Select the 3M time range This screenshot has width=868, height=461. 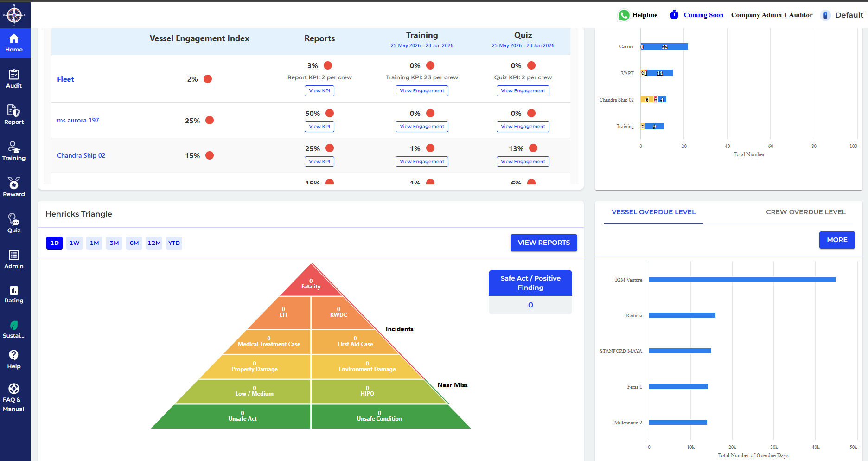click(x=115, y=243)
